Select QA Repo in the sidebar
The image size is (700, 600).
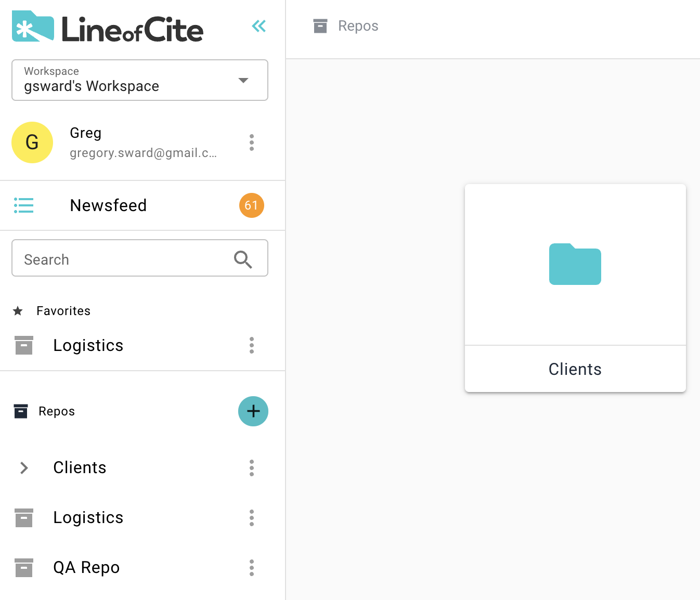tap(86, 568)
